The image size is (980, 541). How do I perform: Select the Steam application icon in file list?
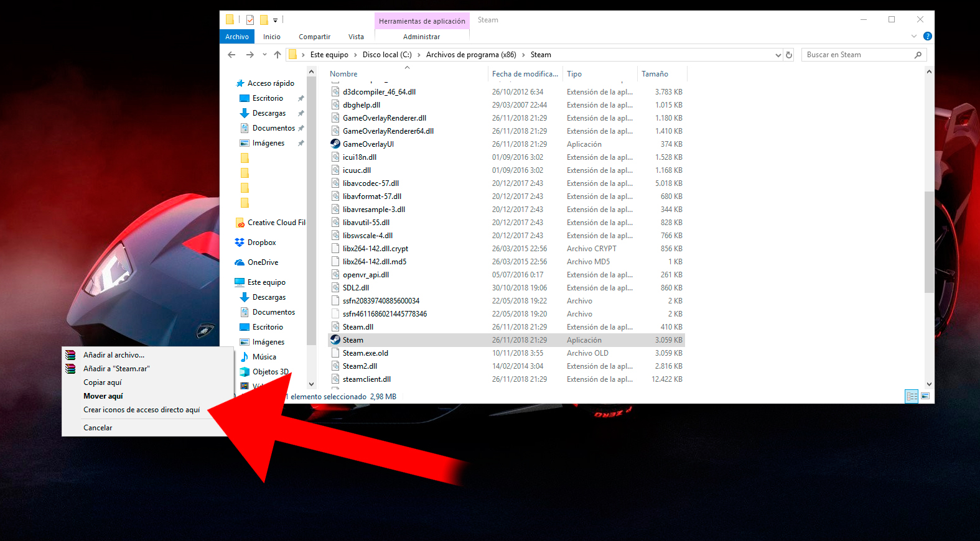[335, 340]
